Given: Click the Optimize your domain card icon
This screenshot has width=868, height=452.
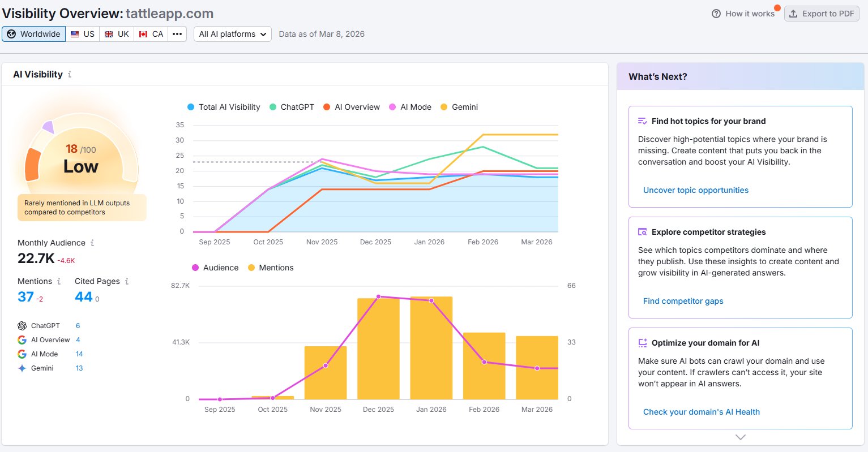Looking at the screenshot, I should (642, 343).
